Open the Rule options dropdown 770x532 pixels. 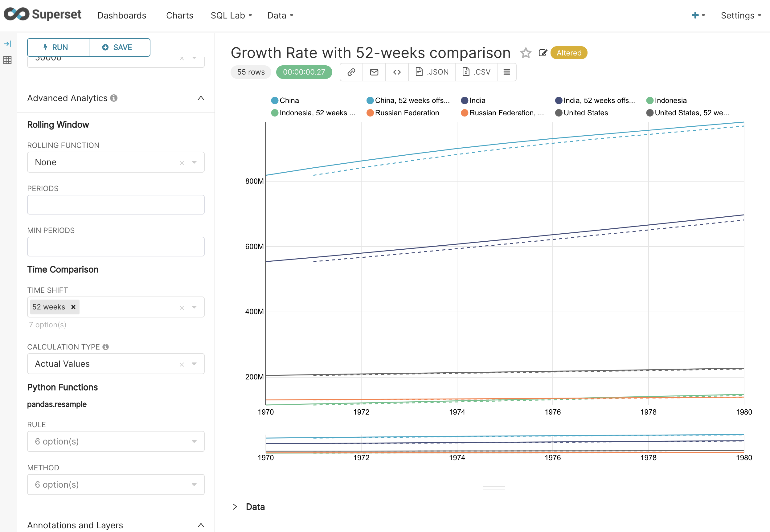pyautogui.click(x=116, y=441)
